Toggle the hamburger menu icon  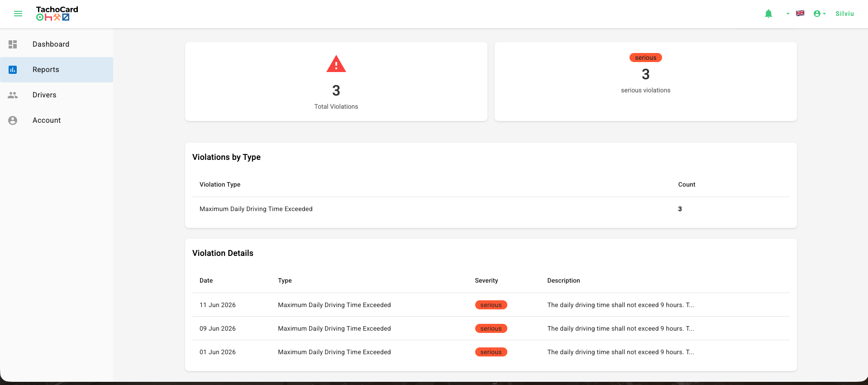point(18,14)
